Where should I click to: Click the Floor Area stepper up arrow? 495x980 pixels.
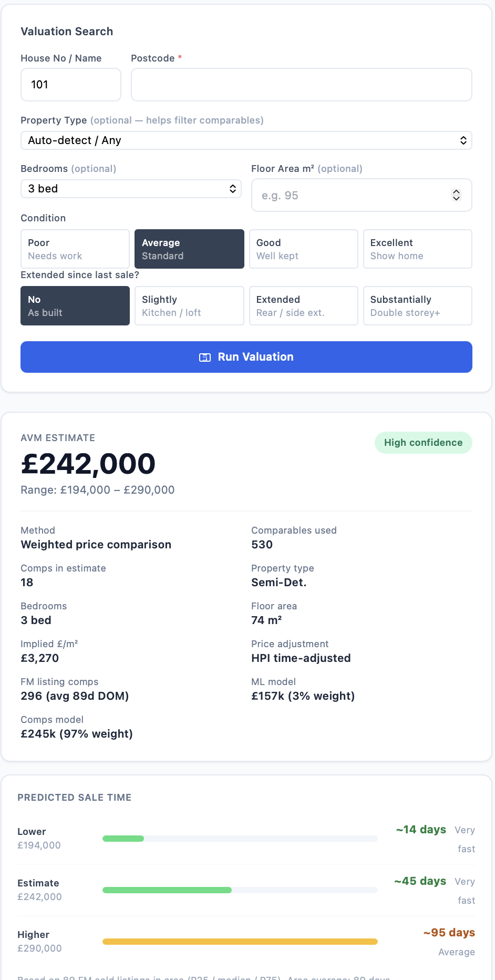[456, 191]
